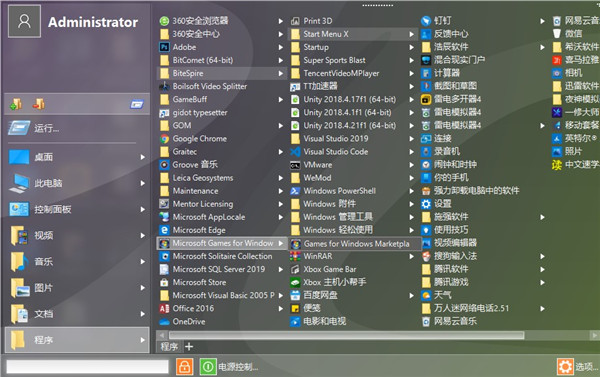Open 闹钟和时钟 icon

pyautogui.click(x=426, y=165)
